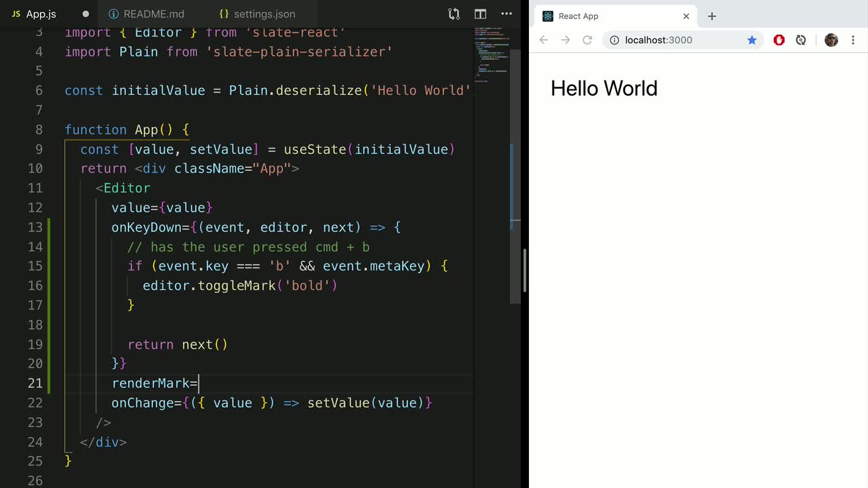Select the App.js editor tab
This screenshot has height=488, width=868.
(x=41, y=14)
